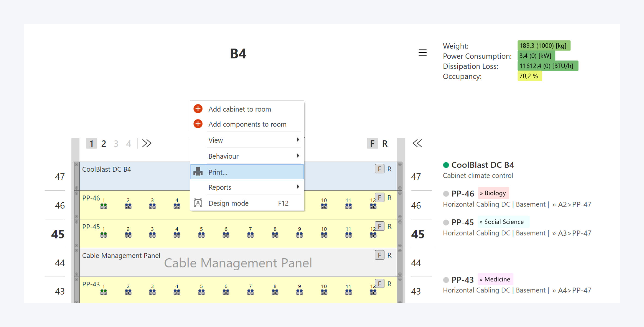Open the PP-46 component link in list
The width and height of the screenshot is (644, 327).
tap(463, 193)
